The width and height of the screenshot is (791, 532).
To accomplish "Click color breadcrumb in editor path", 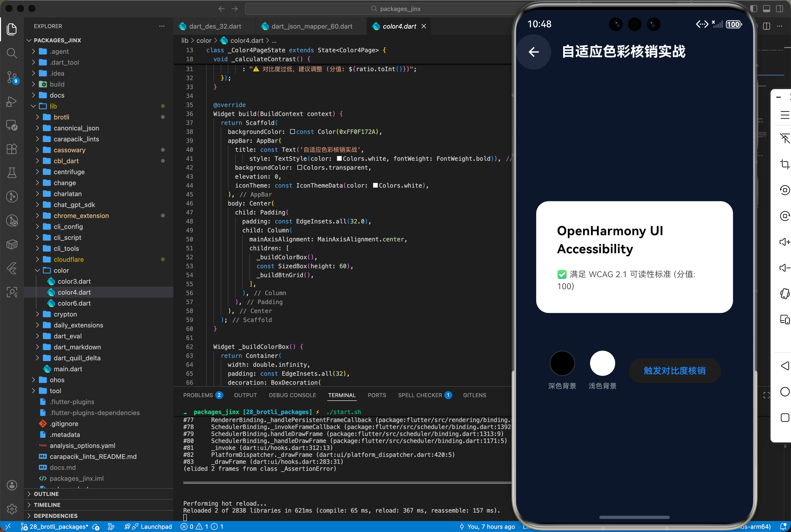I will (204, 41).
